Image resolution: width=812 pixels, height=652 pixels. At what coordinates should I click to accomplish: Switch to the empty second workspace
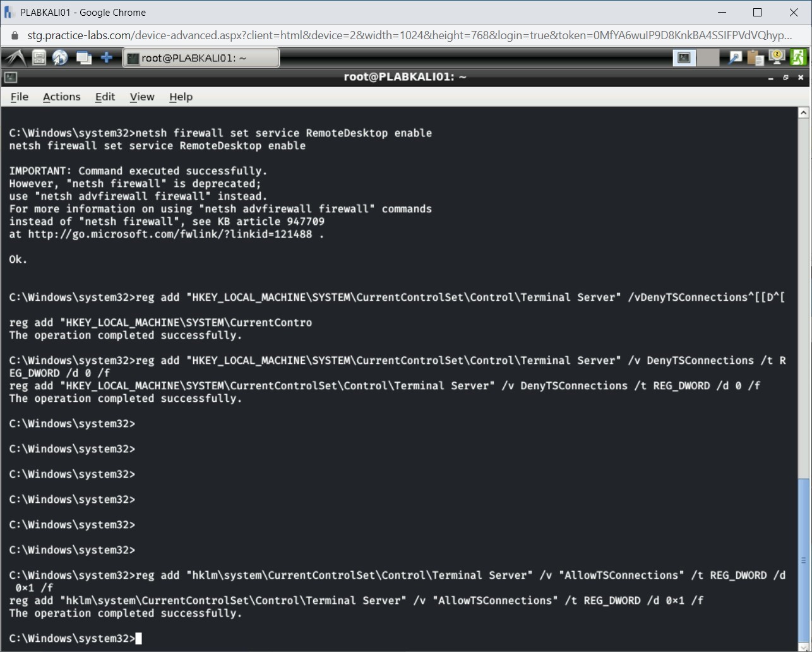pyautogui.click(x=708, y=58)
